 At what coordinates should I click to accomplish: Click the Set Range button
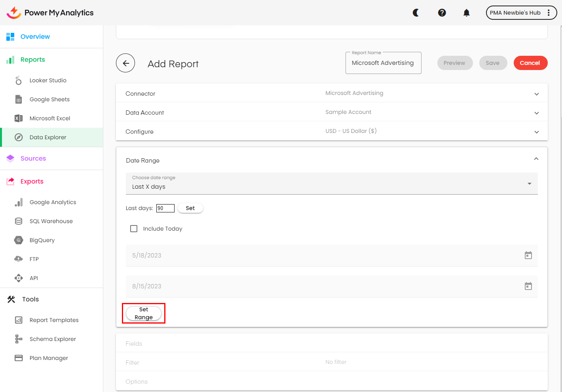point(144,313)
